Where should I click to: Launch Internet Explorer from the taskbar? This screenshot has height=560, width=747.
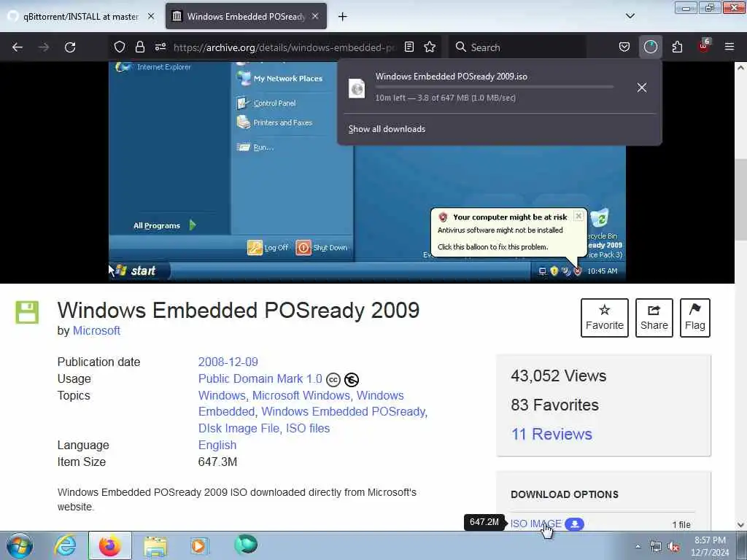pos(65,545)
